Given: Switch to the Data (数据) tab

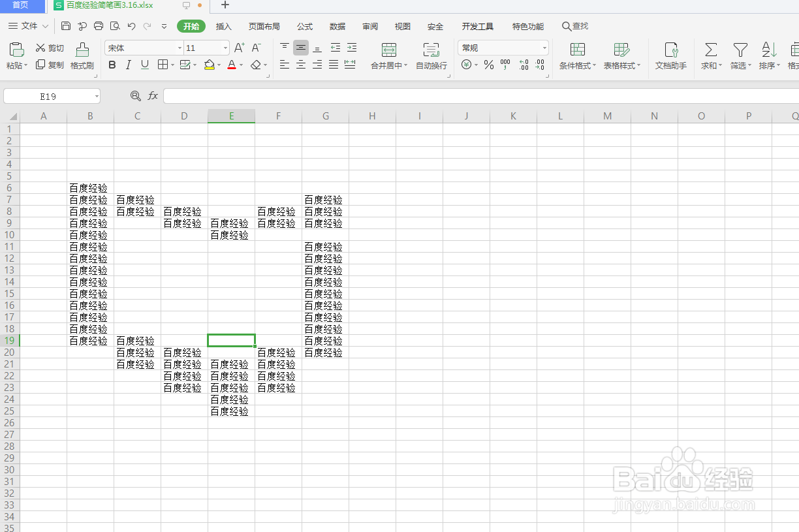Looking at the screenshot, I should [x=337, y=26].
